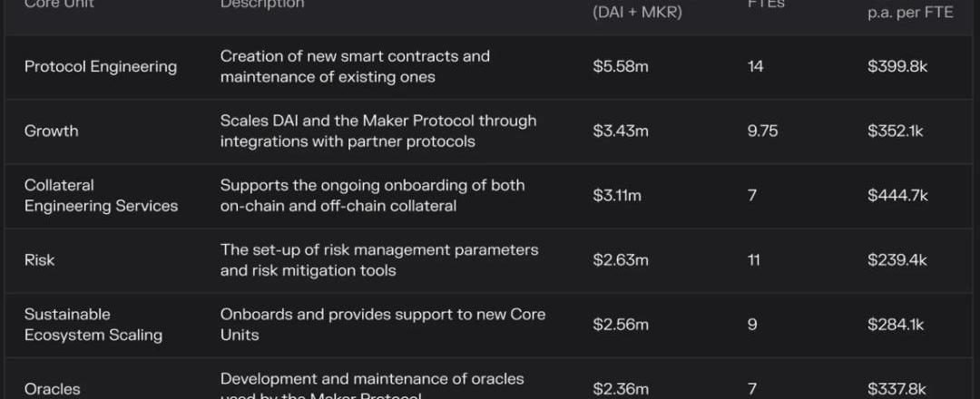The height and width of the screenshot is (399, 980).
Task: Click the $2.56m budget value
Action: [x=621, y=325]
